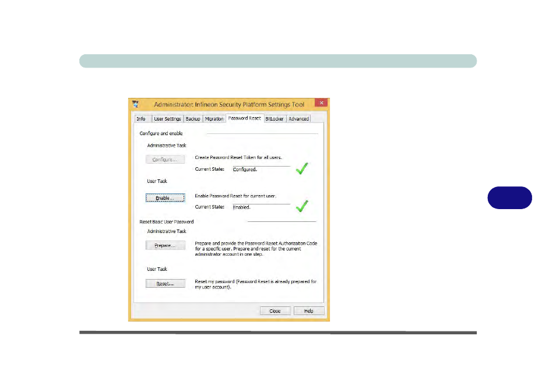Click the TPM application icon in title bar

[135, 104]
